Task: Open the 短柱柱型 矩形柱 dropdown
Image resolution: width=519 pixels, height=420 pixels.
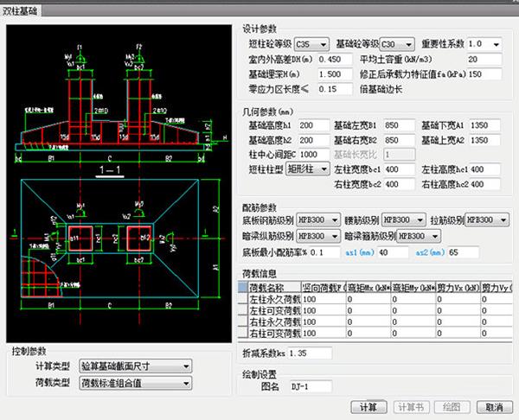Action: (x=307, y=169)
